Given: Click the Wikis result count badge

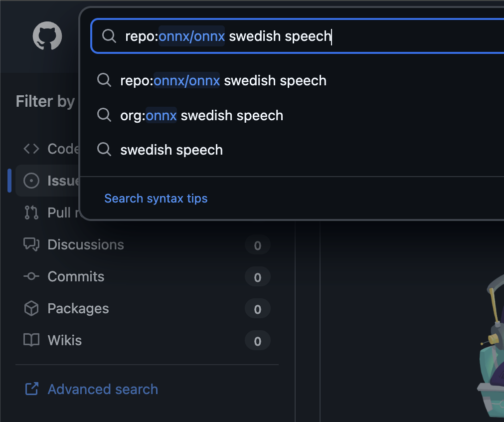Looking at the screenshot, I should 257,341.
